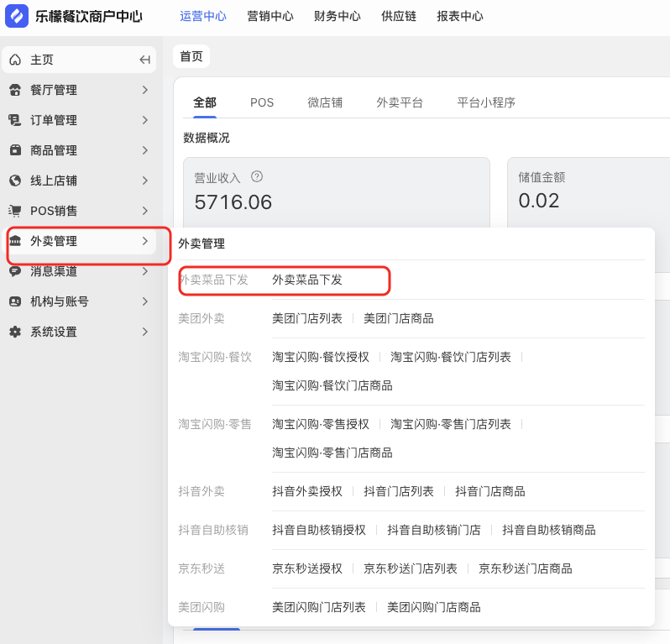Screen dimensions: 670x644
Task: Open 抖音自助核销授权
Action: [x=319, y=530]
